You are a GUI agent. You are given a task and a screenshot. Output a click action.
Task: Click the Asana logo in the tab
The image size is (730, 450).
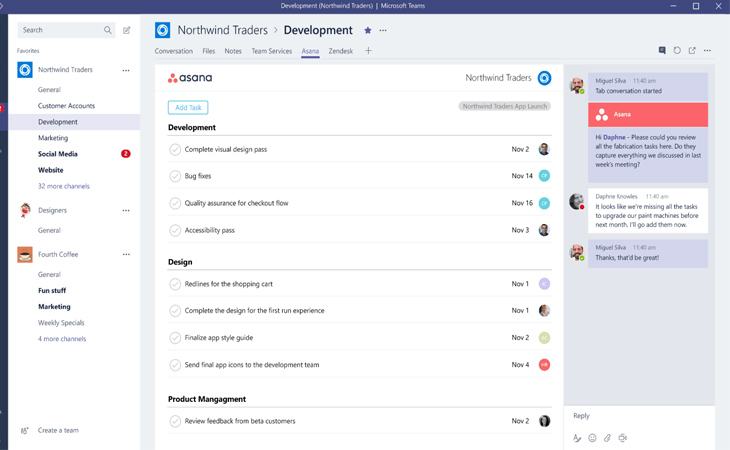[190, 78]
